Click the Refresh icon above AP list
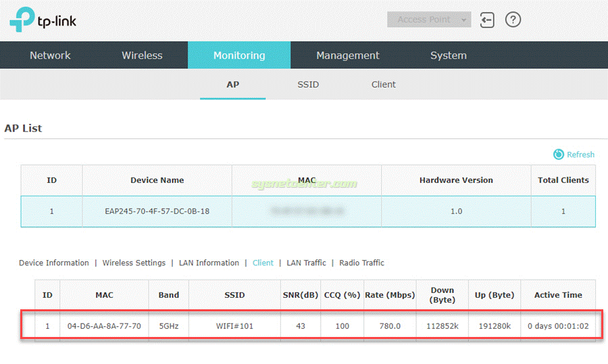Image resolution: width=608 pixels, height=364 pixels. point(559,155)
